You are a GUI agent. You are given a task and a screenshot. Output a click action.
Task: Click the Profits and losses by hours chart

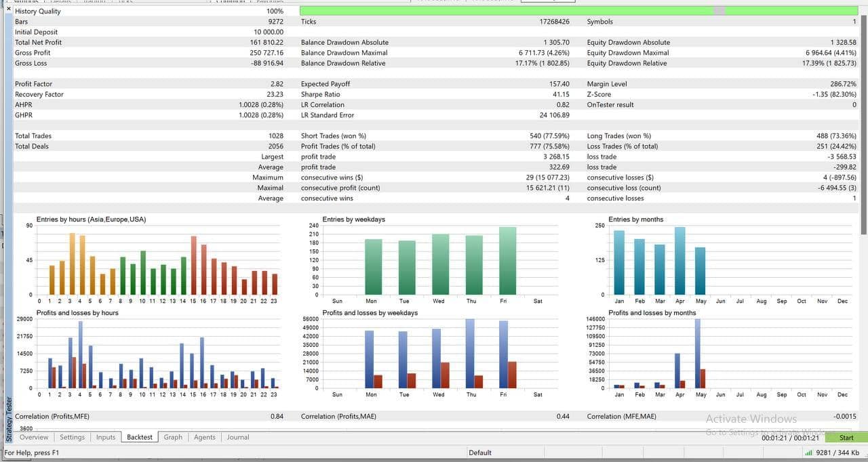tap(157, 354)
